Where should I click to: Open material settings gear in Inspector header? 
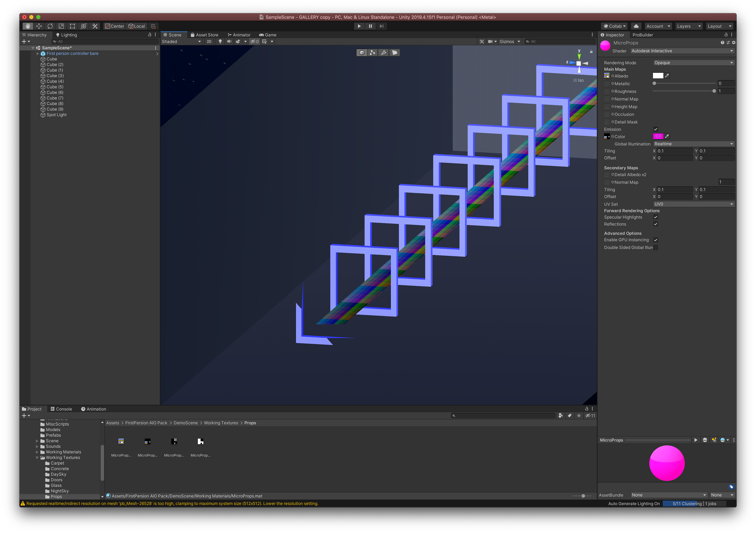pos(734,43)
